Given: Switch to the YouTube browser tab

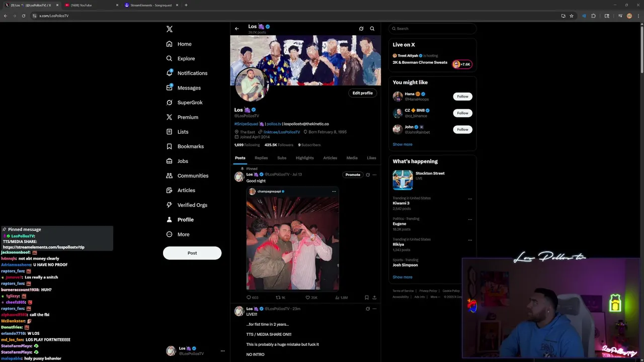Looking at the screenshot, I should click(x=91, y=5).
